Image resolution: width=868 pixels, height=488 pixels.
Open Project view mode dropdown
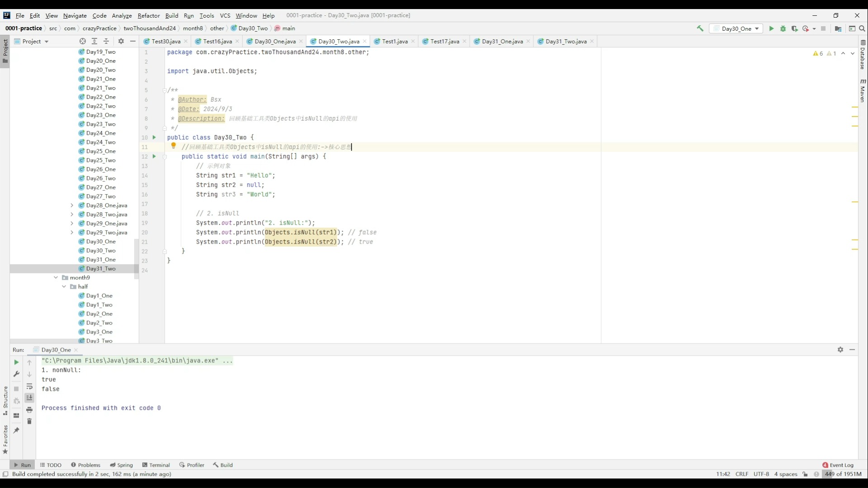pos(32,41)
